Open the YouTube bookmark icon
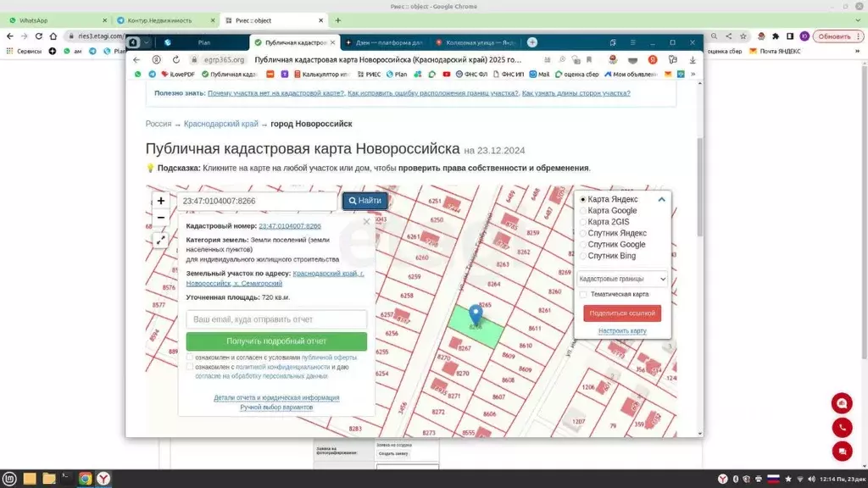Screen dimensions: 868x488 point(447,75)
